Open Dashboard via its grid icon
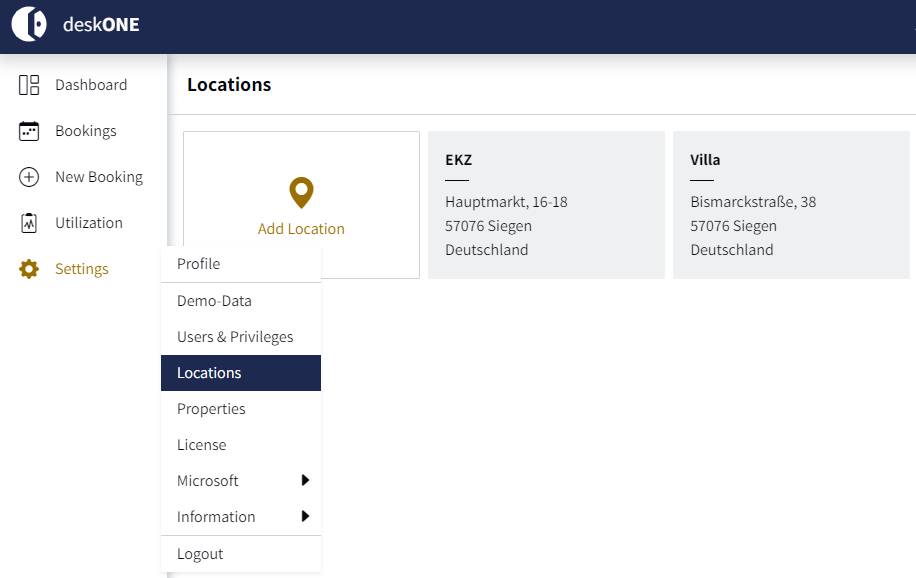 29,85
